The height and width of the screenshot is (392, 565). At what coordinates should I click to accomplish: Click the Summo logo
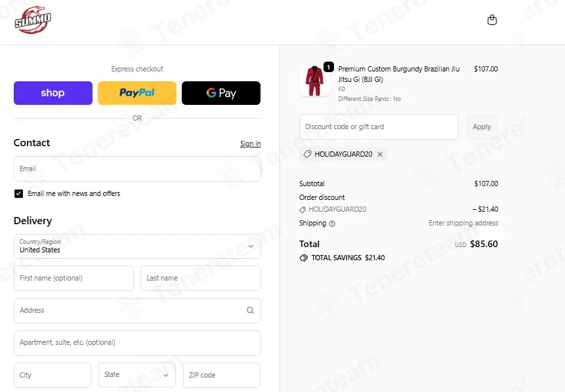tap(33, 20)
